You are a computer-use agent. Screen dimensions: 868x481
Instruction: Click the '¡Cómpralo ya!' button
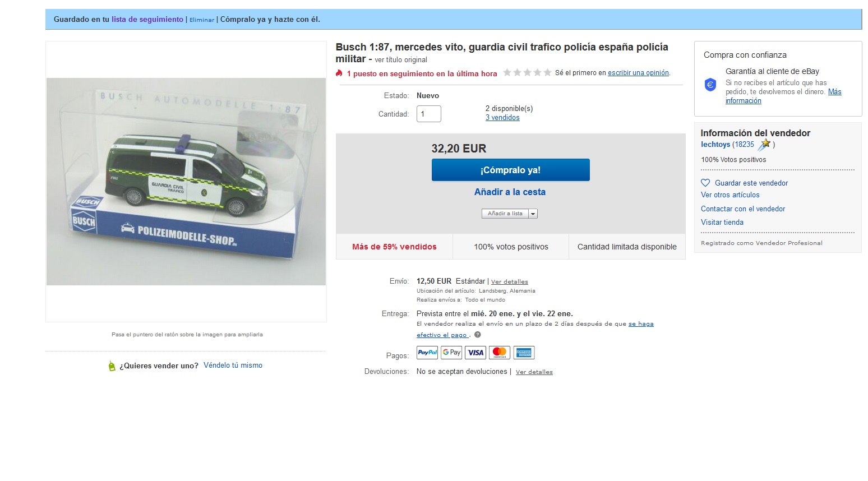click(x=510, y=170)
